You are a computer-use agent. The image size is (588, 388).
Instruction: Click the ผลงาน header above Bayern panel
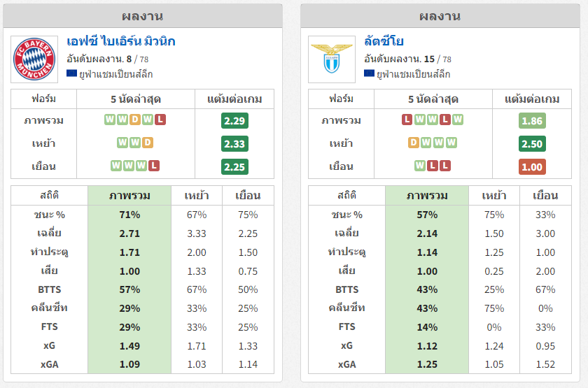tap(143, 16)
